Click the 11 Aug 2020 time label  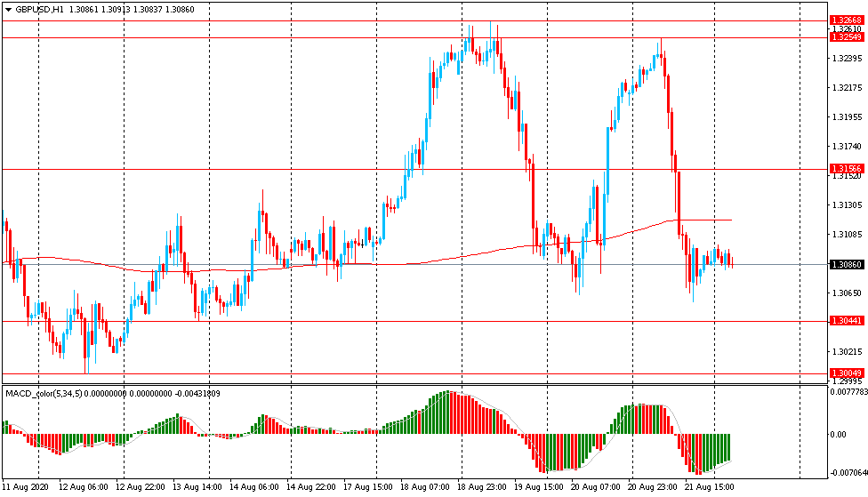pos(26,487)
